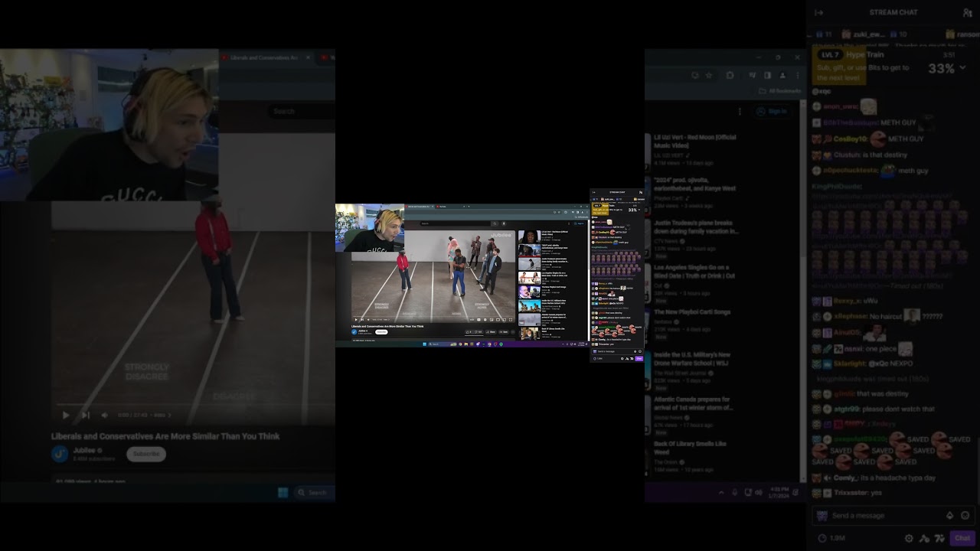Open 'Atlantic Canada prepares for arrival' video

pyautogui.click(x=695, y=403)
